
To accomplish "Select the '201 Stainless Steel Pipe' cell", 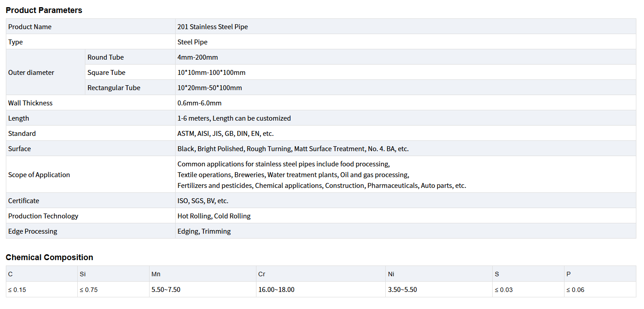I will tap(212, 27).
